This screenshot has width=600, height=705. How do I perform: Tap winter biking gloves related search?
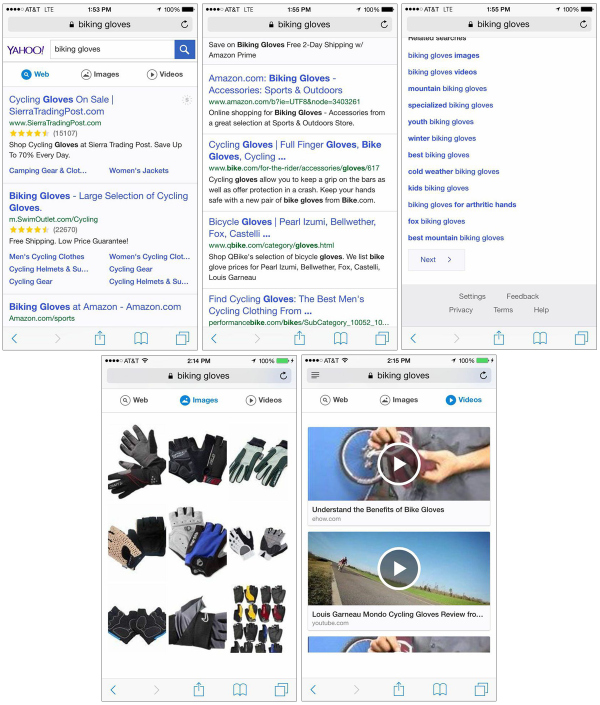point(442,138)
